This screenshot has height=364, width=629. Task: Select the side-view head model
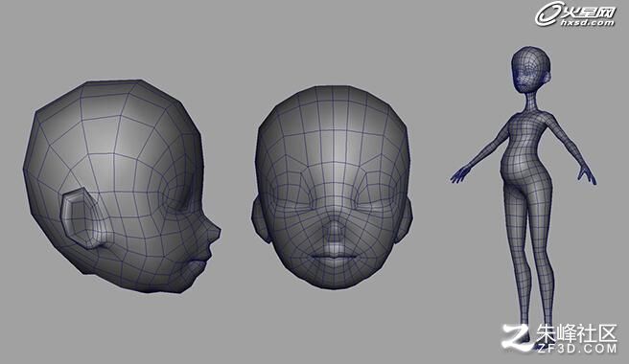click(122, 186)
